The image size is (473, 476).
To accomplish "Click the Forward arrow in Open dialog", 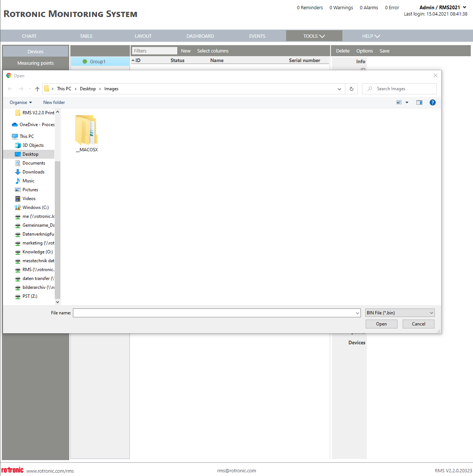I will pyautogui.click(x=21, y=89).
